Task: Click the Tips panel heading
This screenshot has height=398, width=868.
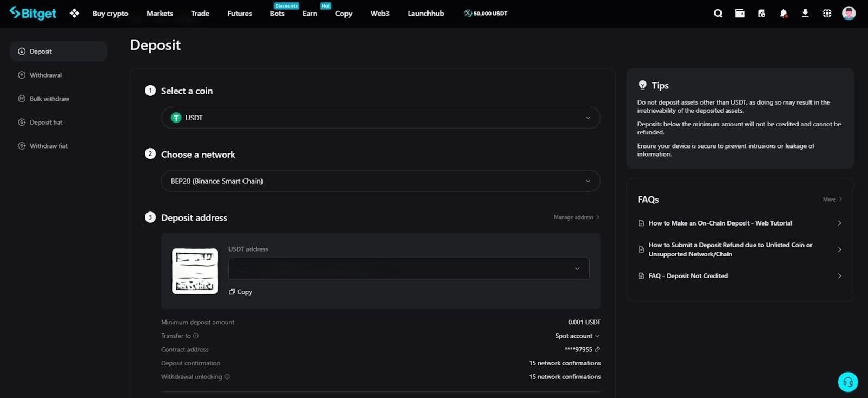Action: (x=660, y=86)
